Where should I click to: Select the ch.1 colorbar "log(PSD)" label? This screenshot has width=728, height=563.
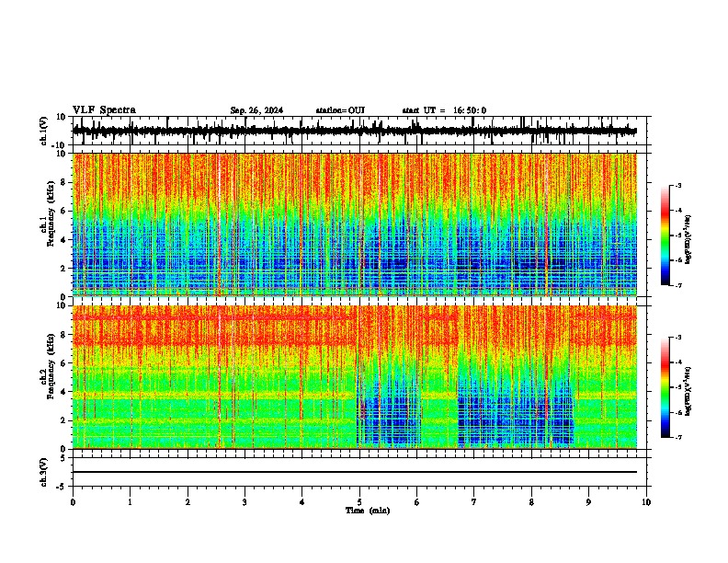coord(688,240)
